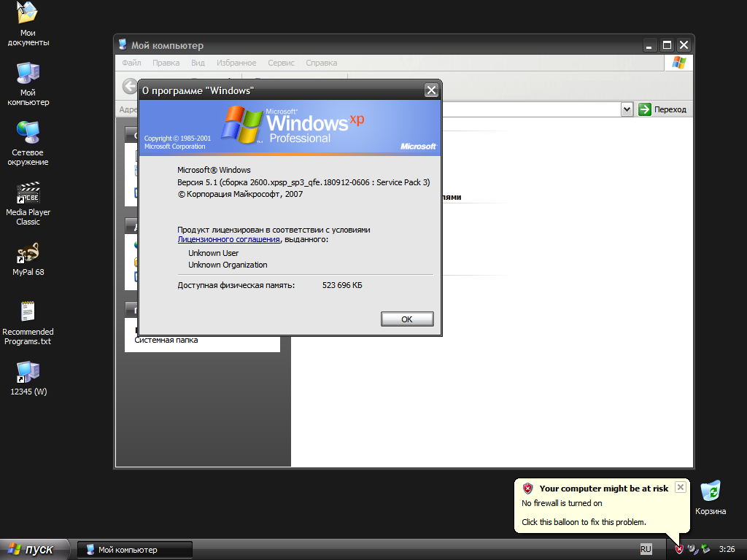
Task: Click the RU language indicator
Action: pyautogui.click(x=646, y=549)
